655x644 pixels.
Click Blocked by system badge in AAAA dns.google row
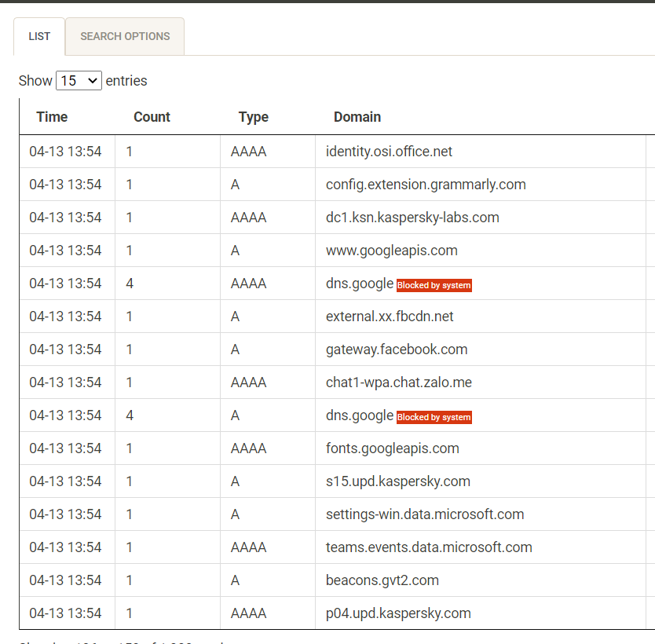(434, 285)
